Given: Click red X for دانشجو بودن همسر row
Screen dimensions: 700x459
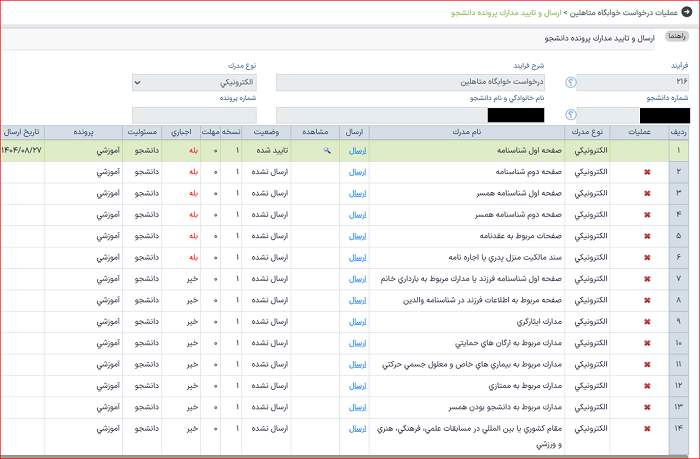Looking at the screenshot, I should coord(647,407).
